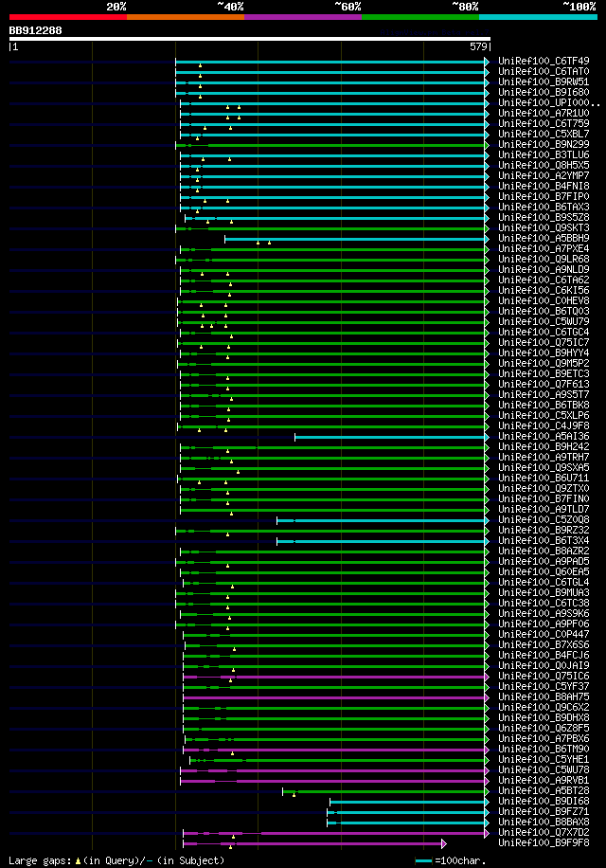The width and height of the screenshot is (606, 868).
Task: Open hit UniRef100_Q7F613
Action: click(544, 384)
